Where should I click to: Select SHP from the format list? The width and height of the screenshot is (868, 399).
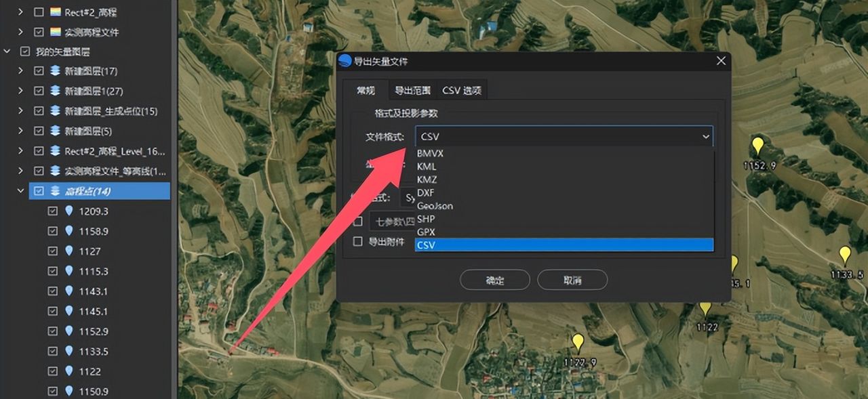tap(427, 219)
